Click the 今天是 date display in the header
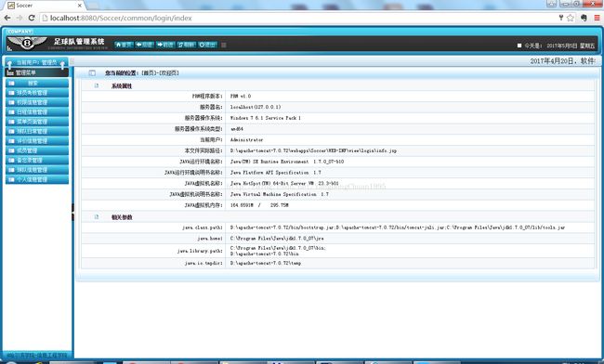The width and height of the screenshot is (604, 364). (559, 45)
